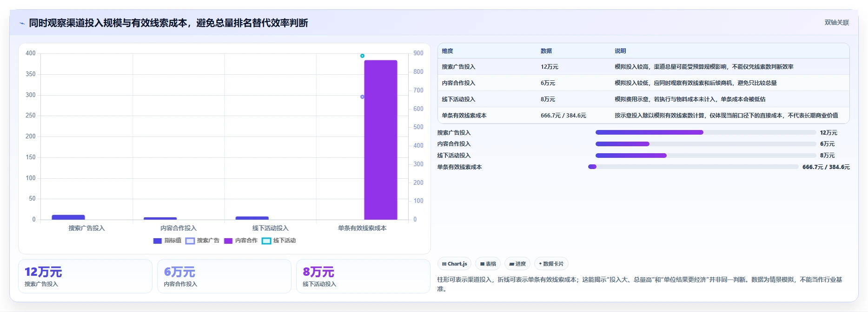This screenshot has height=312, width=868.
Task: Click the 单条有效线索成本 description text in table
Action: pos(726,116)
